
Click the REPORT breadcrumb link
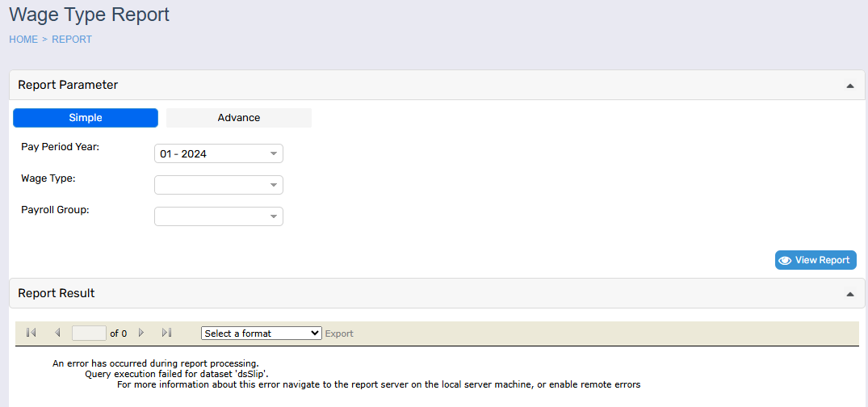point(72,40)
